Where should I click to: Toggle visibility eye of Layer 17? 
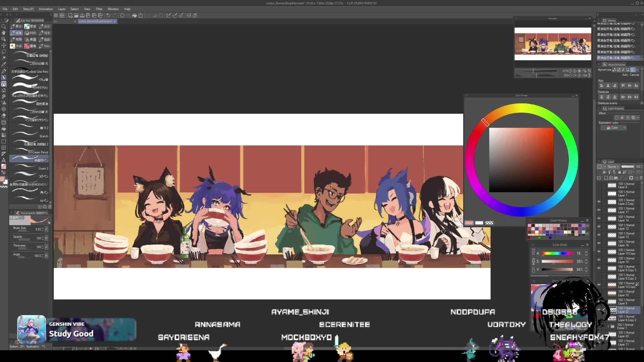(x=599, y=210)
